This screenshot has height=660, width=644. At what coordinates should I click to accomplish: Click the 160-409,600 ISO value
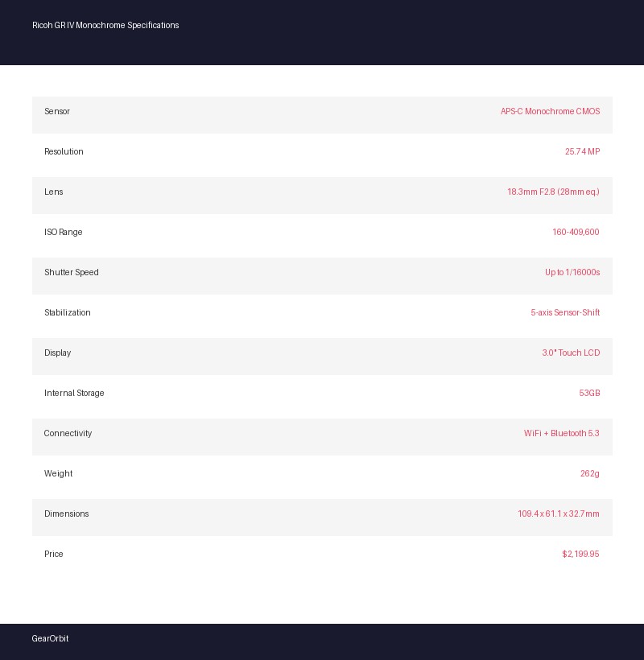pos(576,233)
